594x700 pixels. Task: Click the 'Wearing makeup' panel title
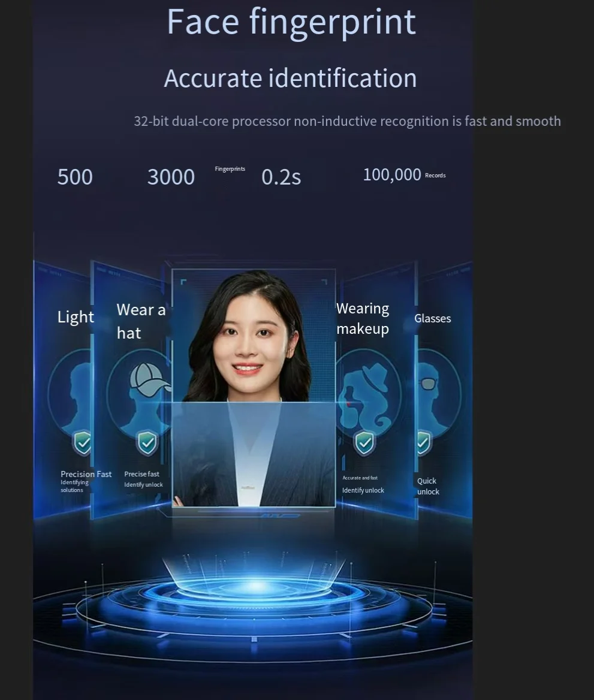363,319
